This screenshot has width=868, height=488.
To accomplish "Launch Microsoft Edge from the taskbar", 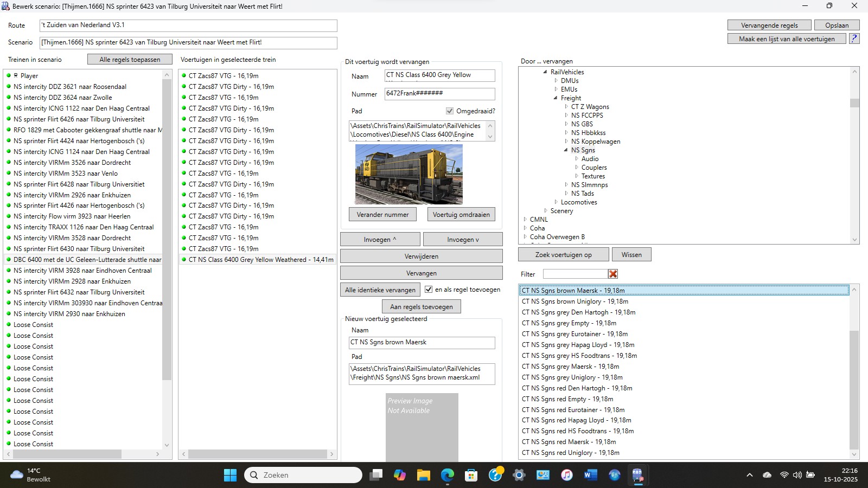I will click(447, 476).
